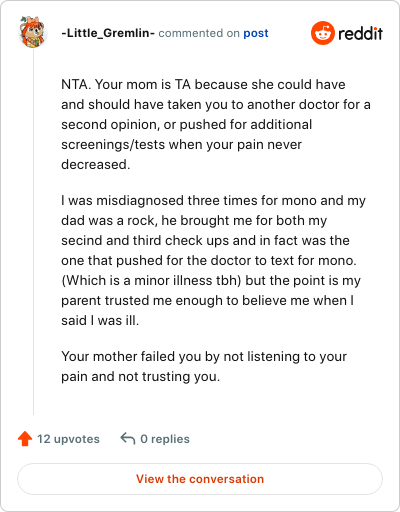Click the "commented on" text
Image resolution: width=400 pixels, height=512 pixels.
(x=199, y=33)
